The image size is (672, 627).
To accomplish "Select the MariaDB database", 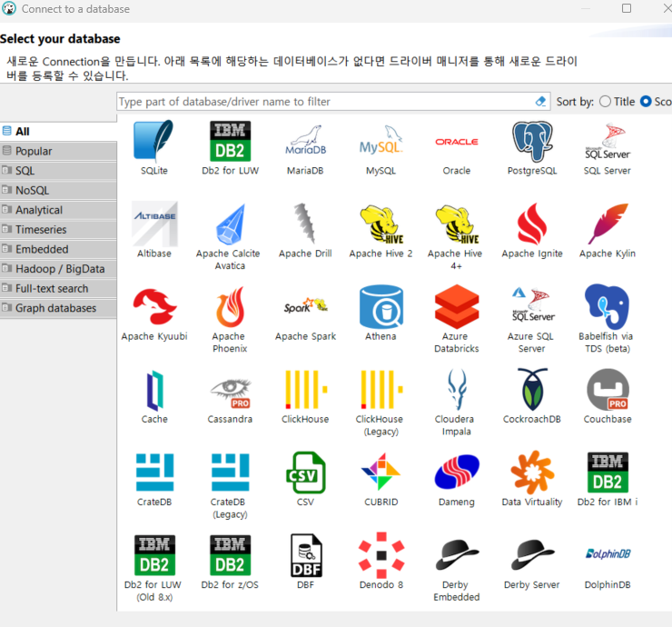I will coord(305,141).
